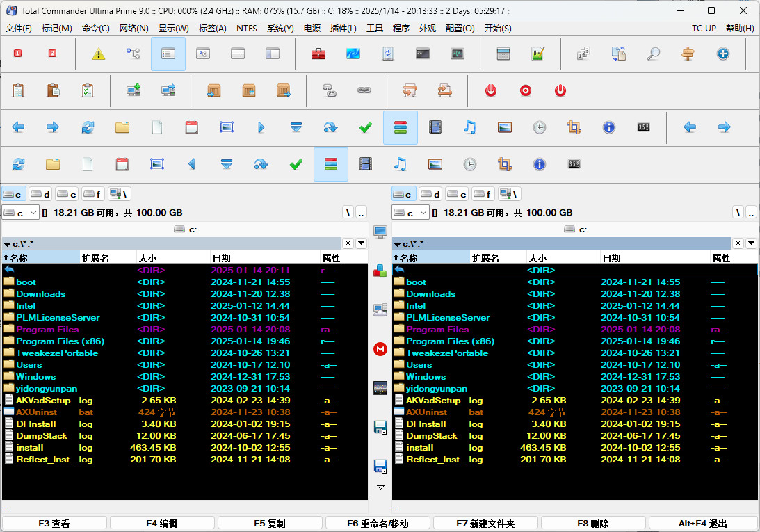760x532 pixels.
Task: Open the TC UP menu
Action: [704, 28]
